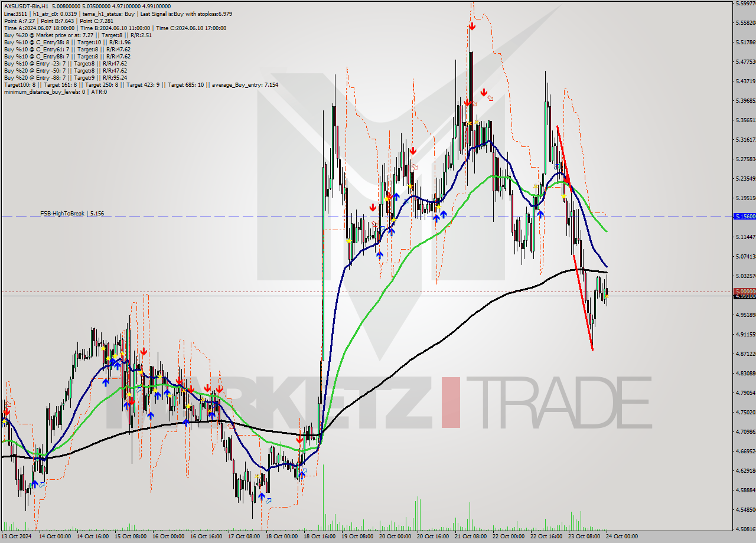
Task: Click the 'Buy %20 @ Market price' line
Action: click(77, 35)
